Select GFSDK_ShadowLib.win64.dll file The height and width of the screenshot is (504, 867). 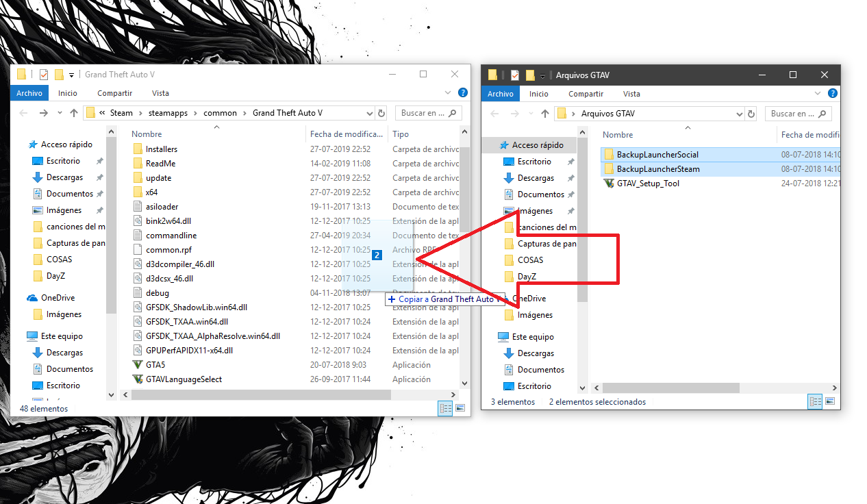click(196, 307)
